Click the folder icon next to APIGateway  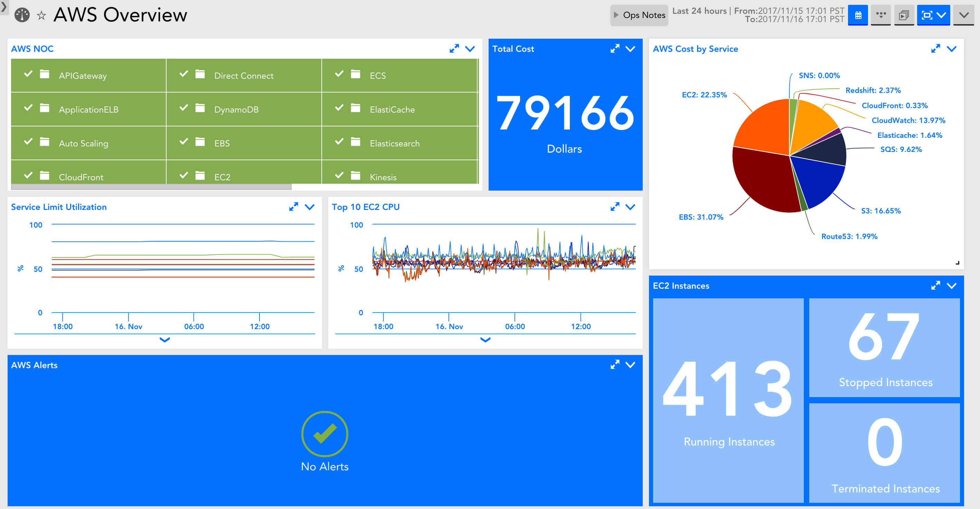click(45, 74)
